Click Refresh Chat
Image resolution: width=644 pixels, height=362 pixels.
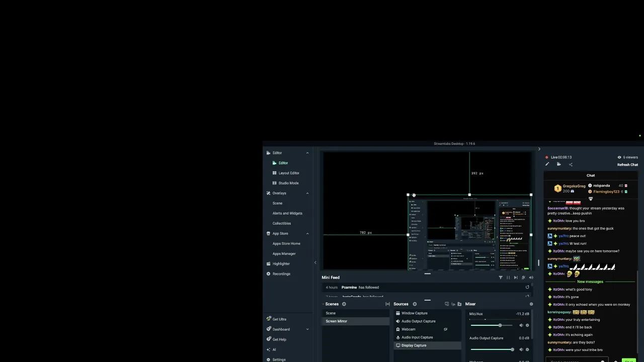627,165
